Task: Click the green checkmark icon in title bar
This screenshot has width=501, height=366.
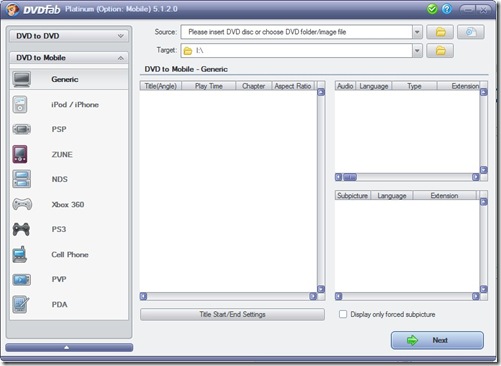Action: pos(432,9)
